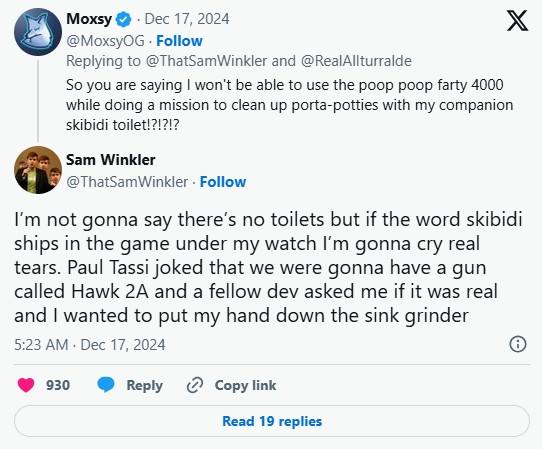Click the 930 likes count
This screenshot has height=449, width=542.
[58, 385]
